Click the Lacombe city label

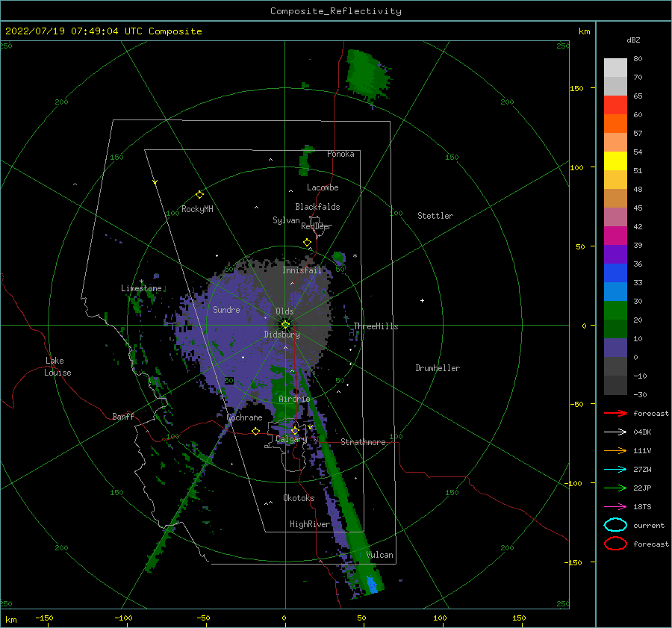[x=323, y=187]
